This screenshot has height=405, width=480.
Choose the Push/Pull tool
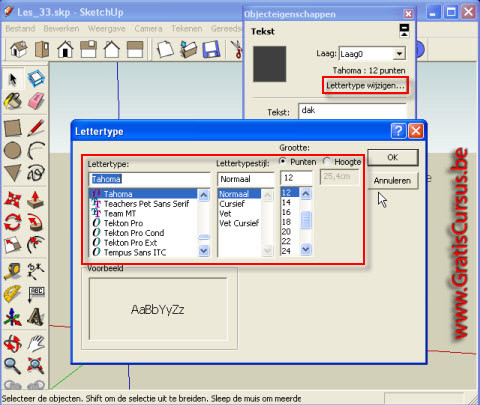pyautogui.click(x=36, y=200)
